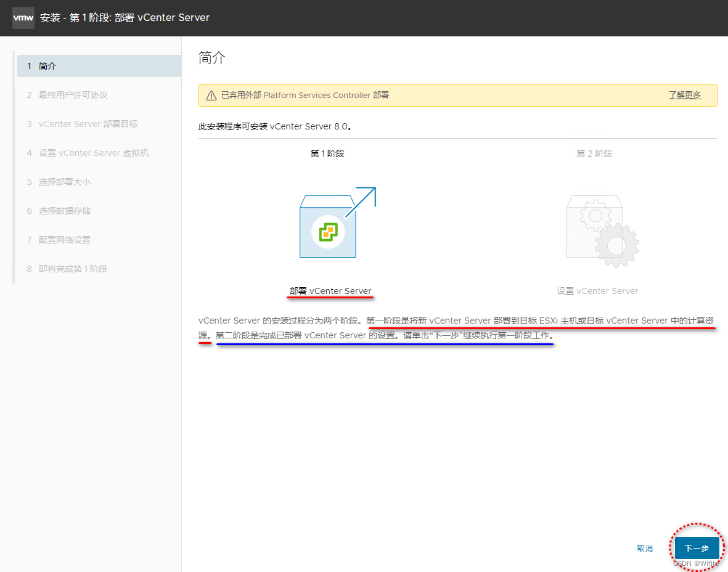Select step 1 简介 in sidebar
This screenshot has height=572, width=728.
pos(99,66)
